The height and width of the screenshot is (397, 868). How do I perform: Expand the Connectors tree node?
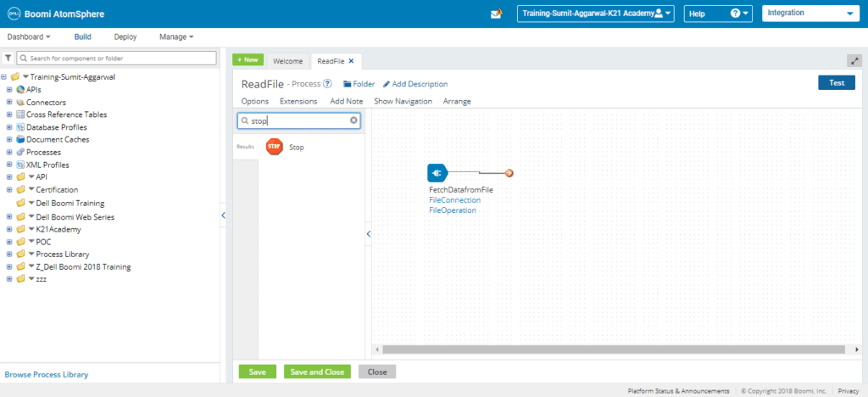pyautogui.click(x=8, y=103)
